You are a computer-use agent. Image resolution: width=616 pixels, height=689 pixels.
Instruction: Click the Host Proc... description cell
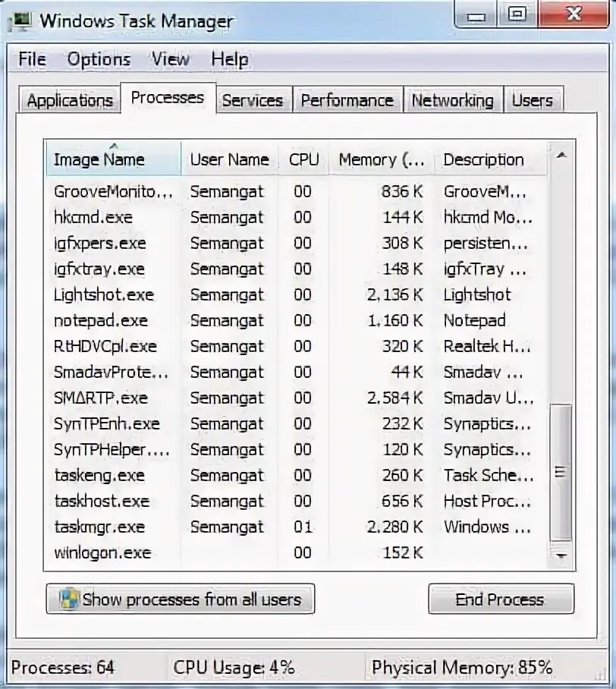pyautogui.click(x=487, y=501)
